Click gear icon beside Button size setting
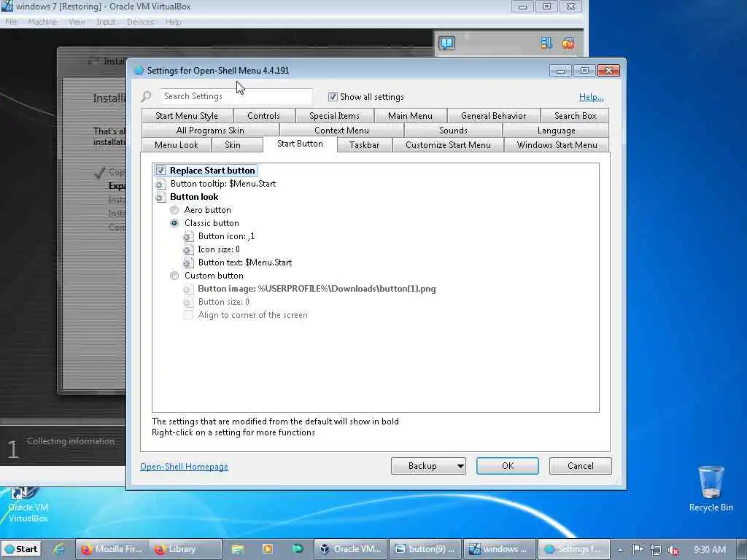Screen dimensions: 747x560 pos(189,302)
